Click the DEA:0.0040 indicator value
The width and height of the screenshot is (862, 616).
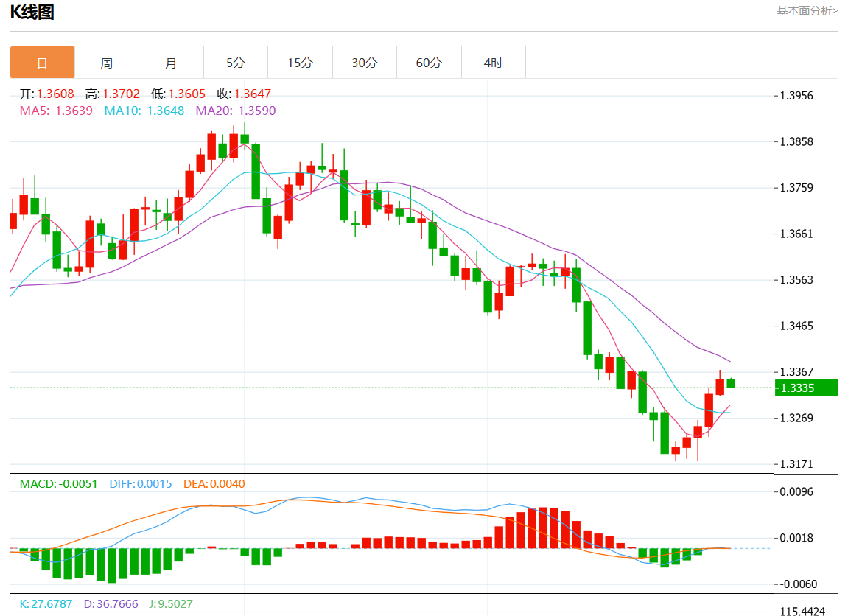click(214, 484)
